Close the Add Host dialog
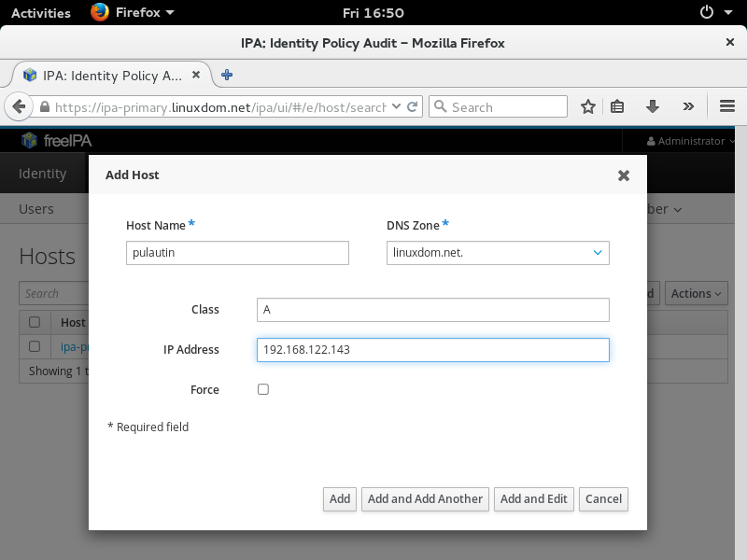This screenshot has width=747, height=560. 624,175
